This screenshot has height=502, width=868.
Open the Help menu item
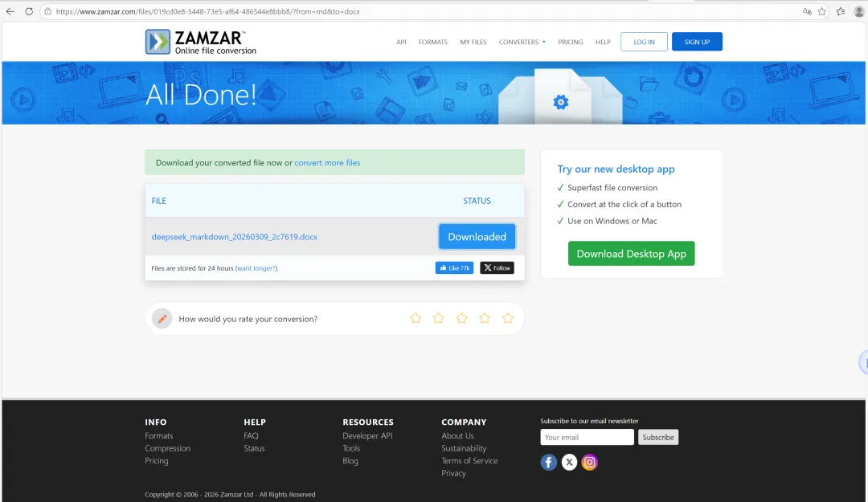[x=603, y=42]
